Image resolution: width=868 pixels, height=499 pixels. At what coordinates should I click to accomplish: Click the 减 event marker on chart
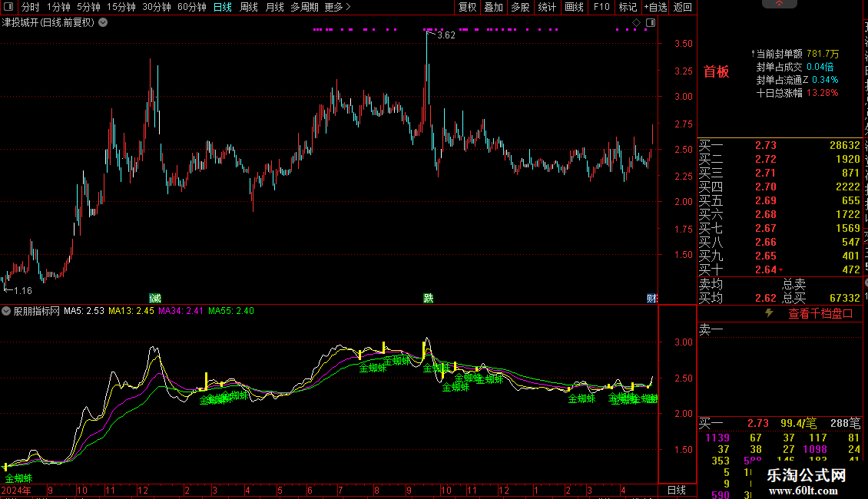point(155,298)
